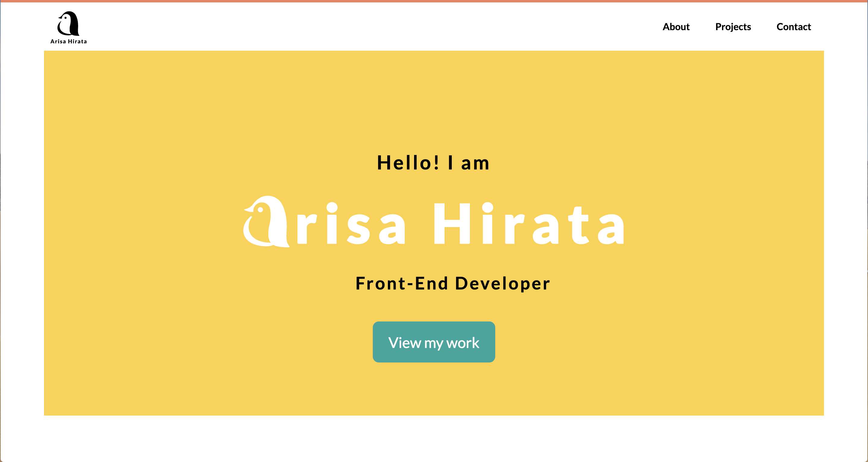Click the Arisa Hirata logo text to go home
Viewport: 868px width, 462px height.
point(68,41)
